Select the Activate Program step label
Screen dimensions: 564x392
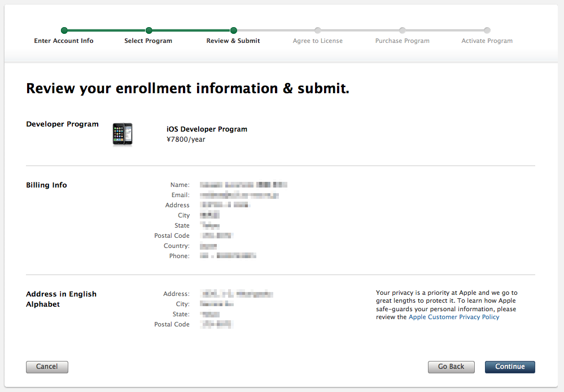pos(487,41)
